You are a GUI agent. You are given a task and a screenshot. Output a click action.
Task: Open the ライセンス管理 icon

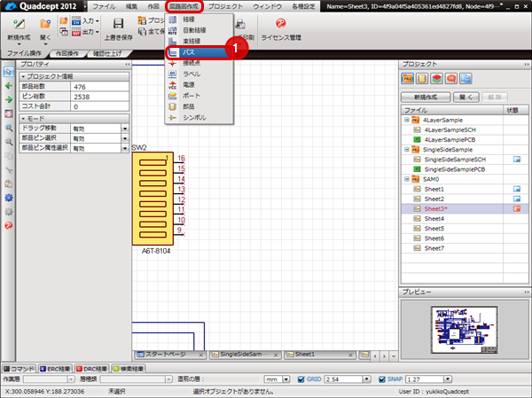281,23
